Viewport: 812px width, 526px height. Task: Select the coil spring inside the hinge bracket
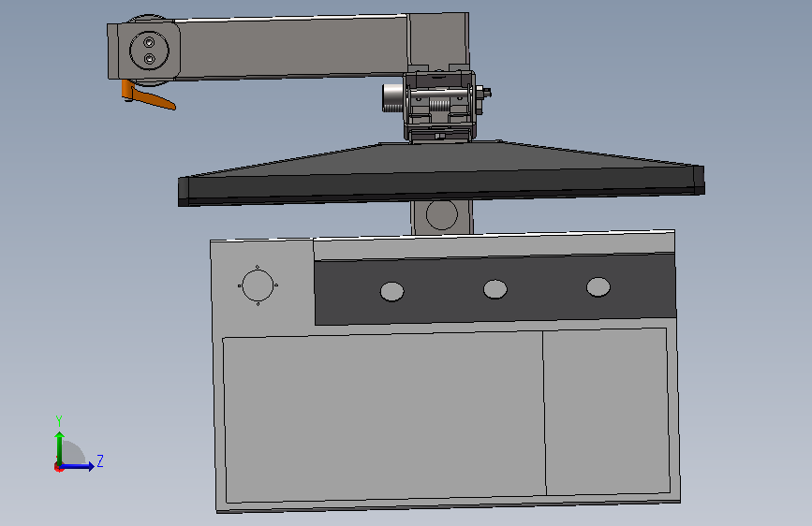pos(441,106)
